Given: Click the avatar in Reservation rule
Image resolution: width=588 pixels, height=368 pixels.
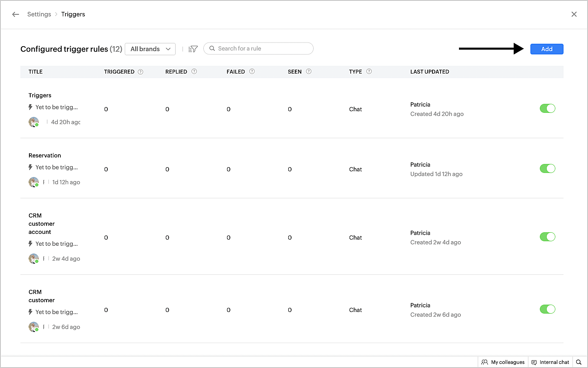Looking at the screenshot, I should pyautogui.click(x=33, y=182).
